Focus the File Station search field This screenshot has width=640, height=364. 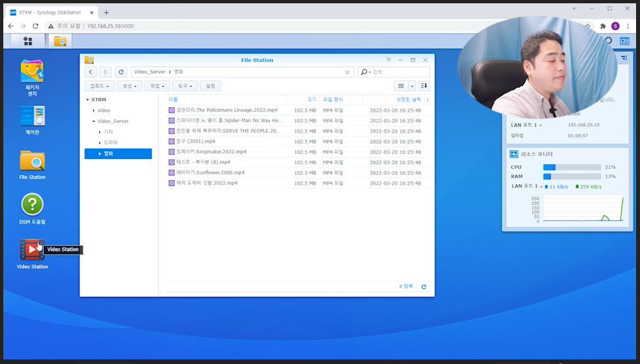tap(400, 72)
